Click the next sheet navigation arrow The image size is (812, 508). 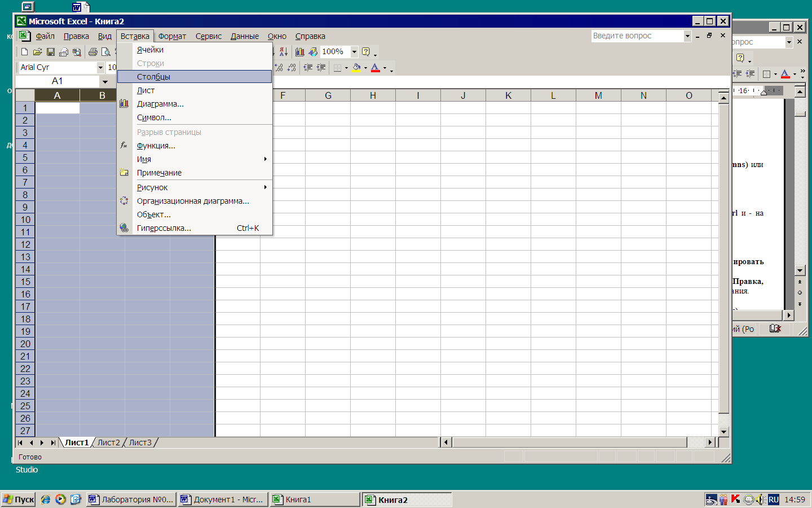click(42, 443)
